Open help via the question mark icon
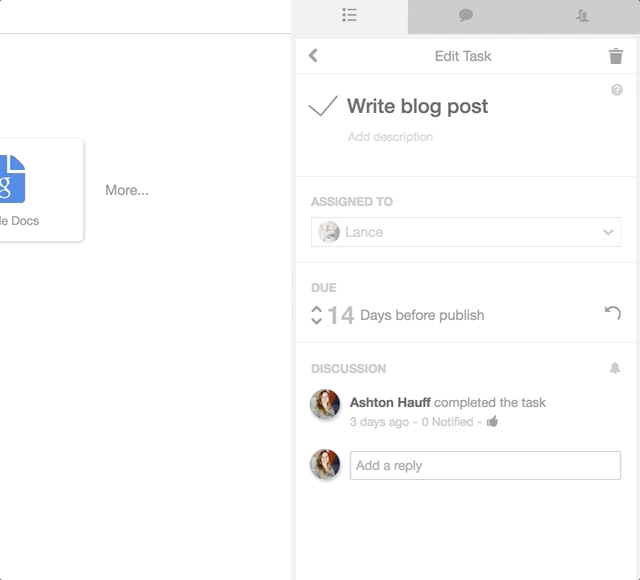 617,90
